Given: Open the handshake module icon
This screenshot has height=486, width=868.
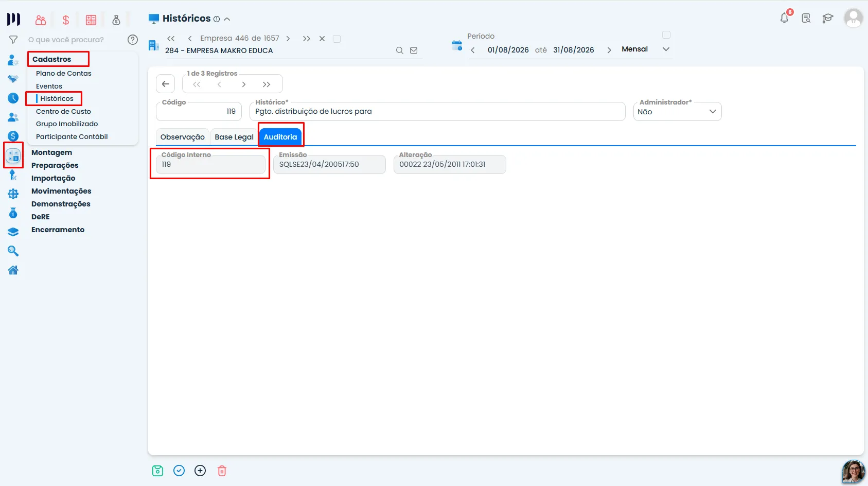Looking at the screenshot, I should point(13,79).
